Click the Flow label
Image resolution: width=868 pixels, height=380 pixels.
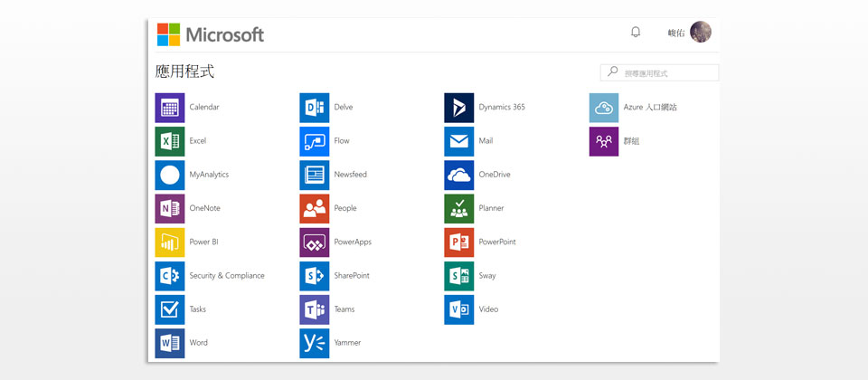(x=342, y=141)
